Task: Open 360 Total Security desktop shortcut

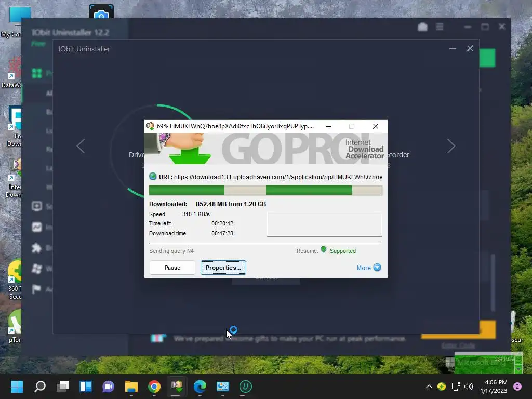Action: [x=14, y=280]
